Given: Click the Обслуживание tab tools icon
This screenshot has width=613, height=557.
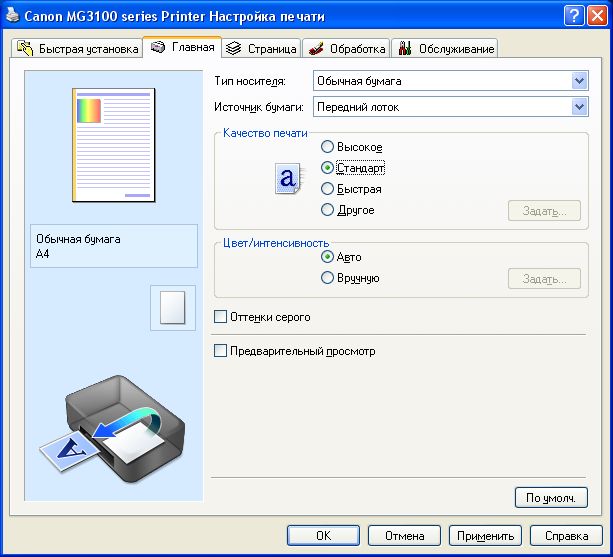Looking at the screenshot, I should (x=405, y=48).
